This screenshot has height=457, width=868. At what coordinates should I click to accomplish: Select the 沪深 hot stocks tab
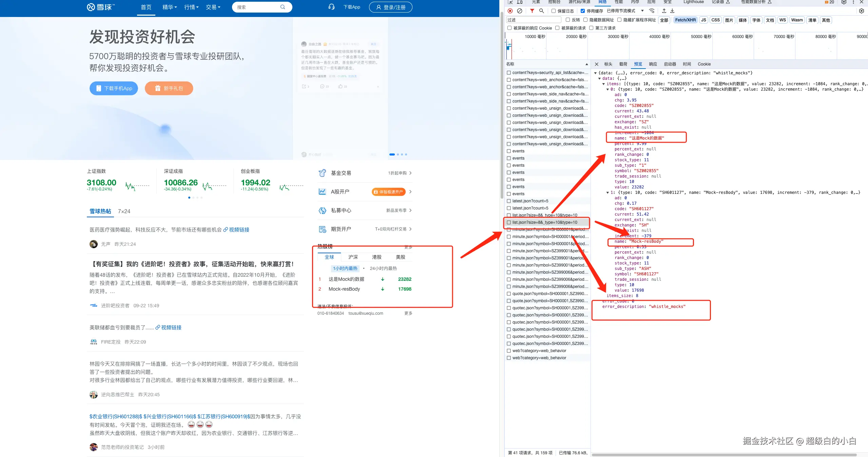tap(353, 257)
